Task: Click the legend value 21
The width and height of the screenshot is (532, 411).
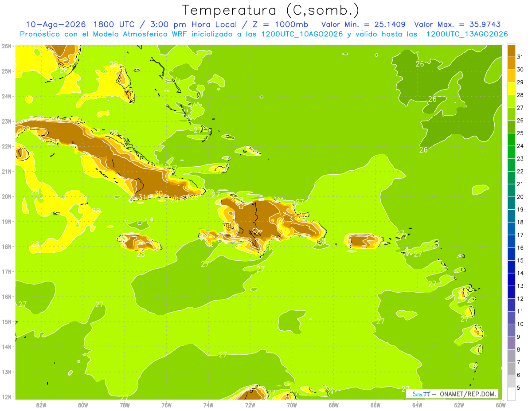Action: click(x=520, y=184)
